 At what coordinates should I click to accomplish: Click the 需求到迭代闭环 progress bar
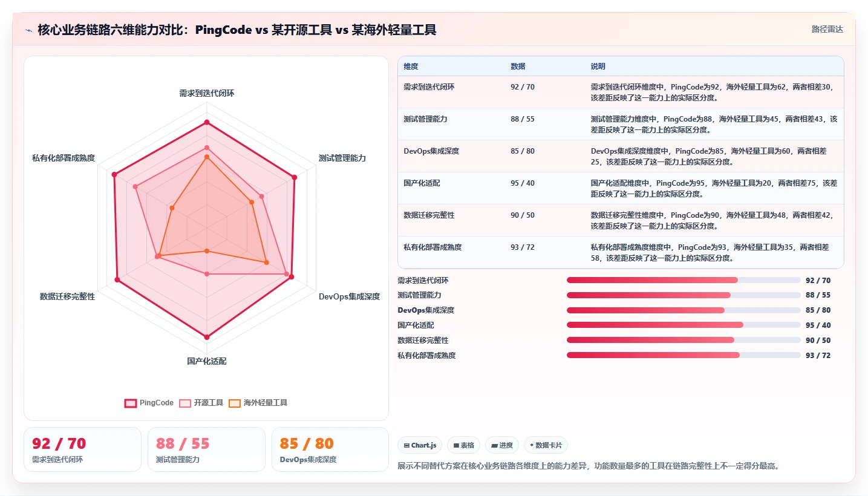(684, 280)
